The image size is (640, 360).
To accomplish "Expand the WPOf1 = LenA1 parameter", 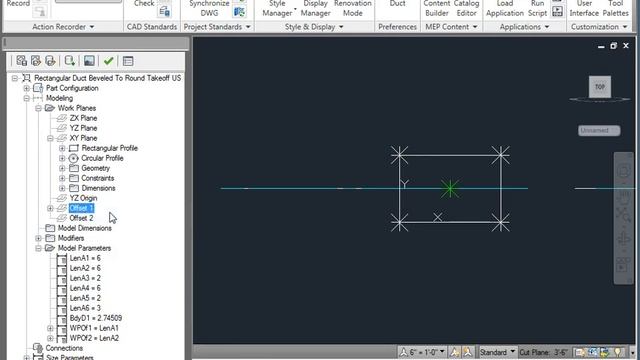I will coord(50,328).
